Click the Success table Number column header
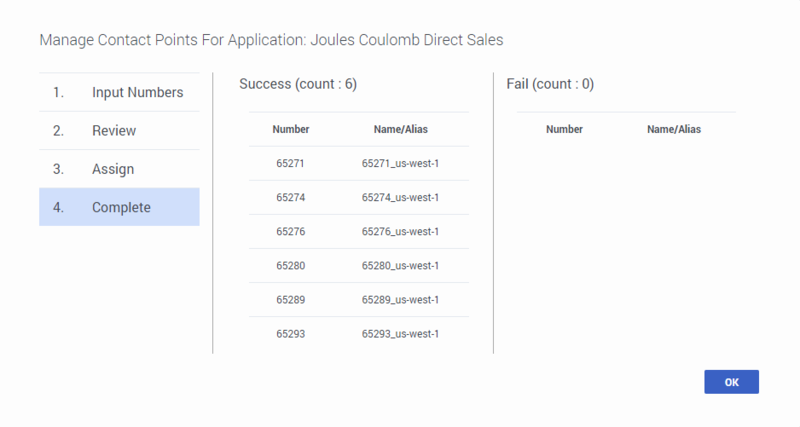The height and width of the screenshot is (427, 800). [x=291, y=129]
